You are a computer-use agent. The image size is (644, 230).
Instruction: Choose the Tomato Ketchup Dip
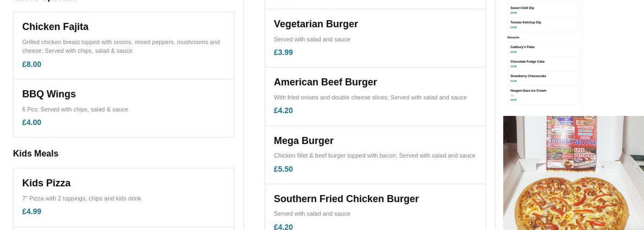click(525, 23)
